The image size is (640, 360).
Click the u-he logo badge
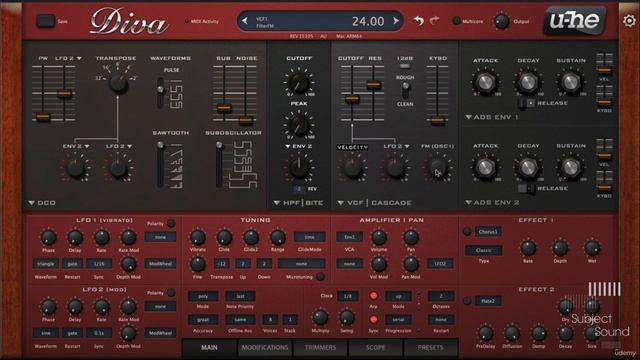[x=575, y=20]
